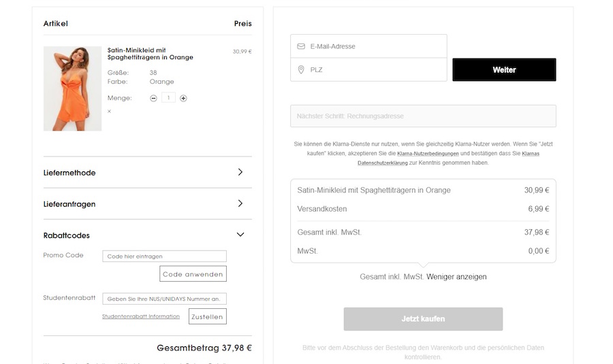Click the quantity number field
This screenshot has height=364, width=613.
tap(168, 98)
